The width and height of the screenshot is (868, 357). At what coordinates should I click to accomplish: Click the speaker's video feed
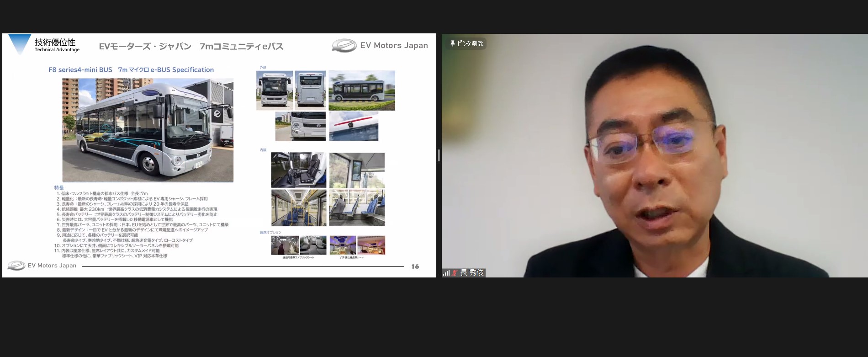coord(654,155)
